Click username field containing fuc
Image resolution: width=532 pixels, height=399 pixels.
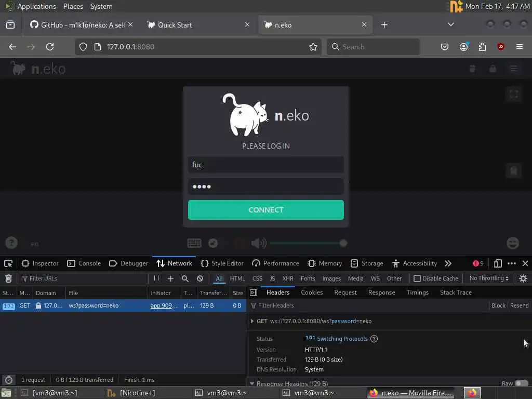click(x=265, y=165)
